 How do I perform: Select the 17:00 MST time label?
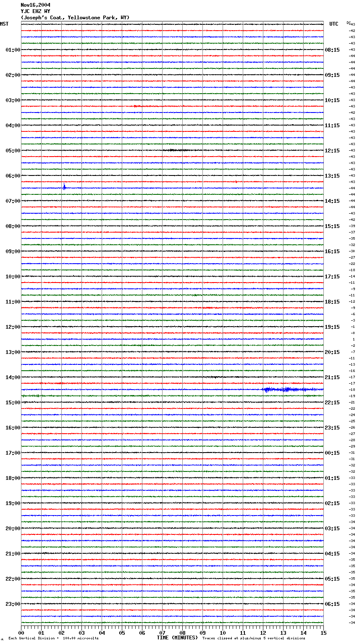[13, 453]
